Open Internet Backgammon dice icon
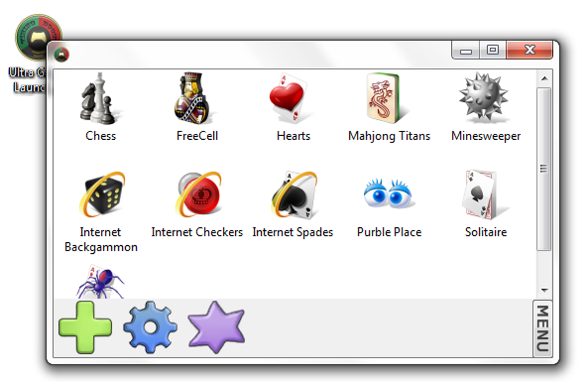 101,195
